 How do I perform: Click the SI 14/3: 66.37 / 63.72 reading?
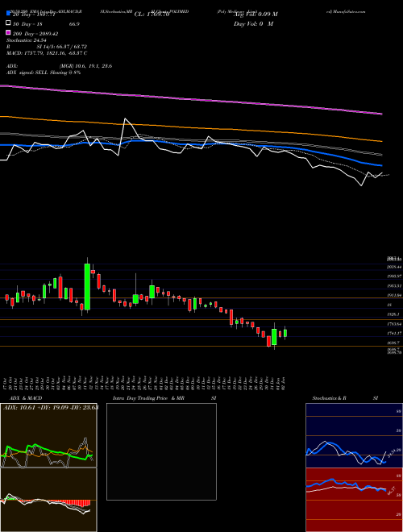[62, 47]
